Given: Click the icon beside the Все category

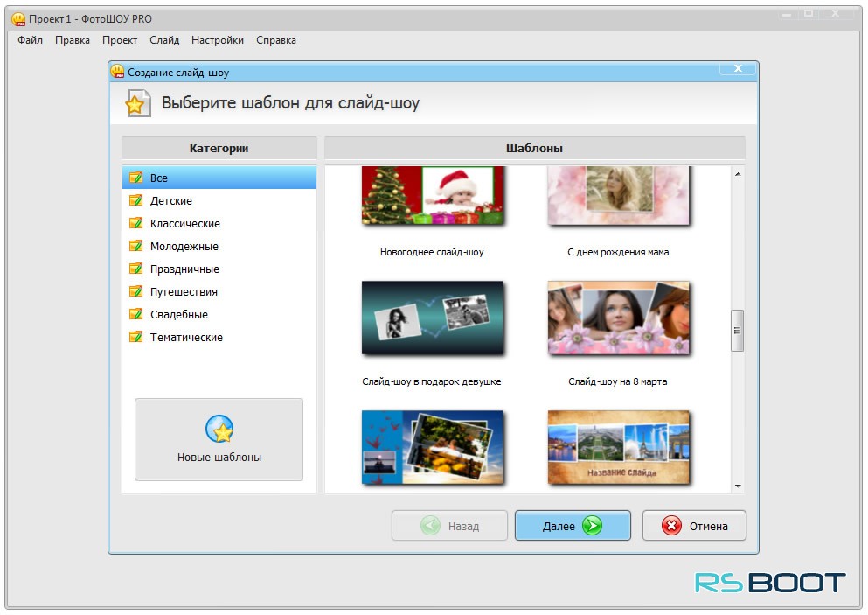Looking at the screenshot, I should 135,178.
